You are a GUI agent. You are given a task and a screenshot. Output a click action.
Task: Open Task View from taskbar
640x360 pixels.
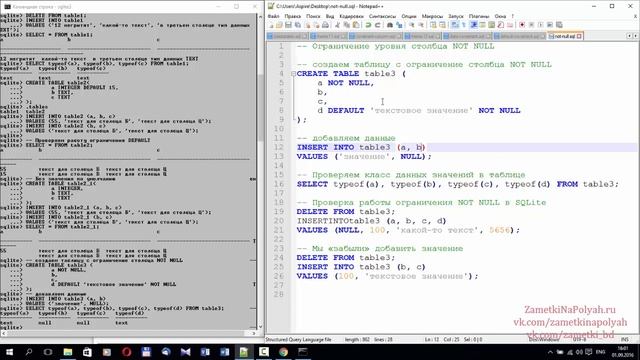tap(48, 352)
